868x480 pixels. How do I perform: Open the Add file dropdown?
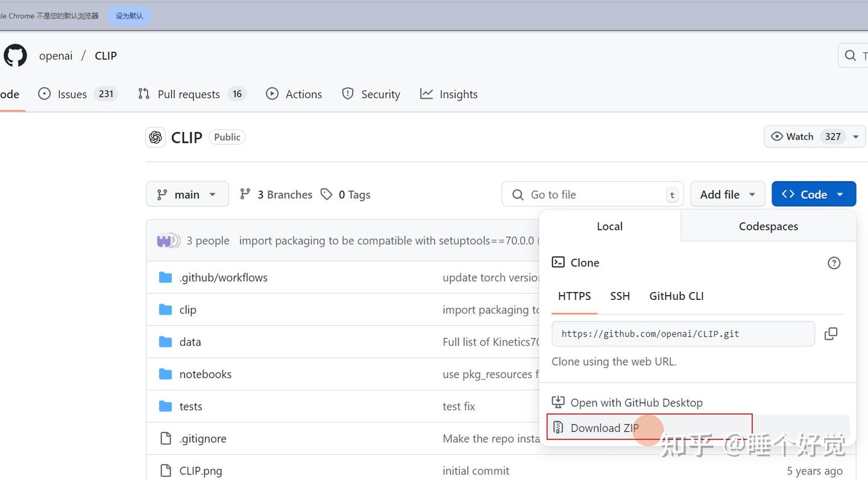pos(727,194)
